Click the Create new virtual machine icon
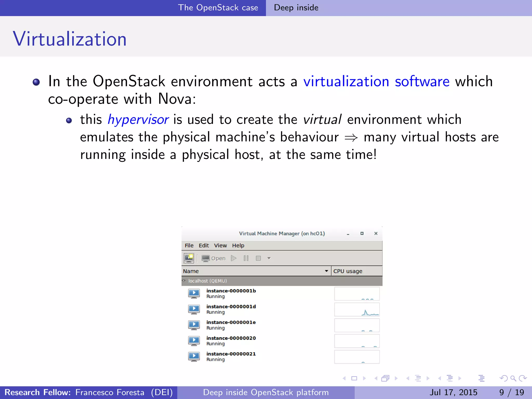This screenshot has width=532, height=399. tap(189, 258)
